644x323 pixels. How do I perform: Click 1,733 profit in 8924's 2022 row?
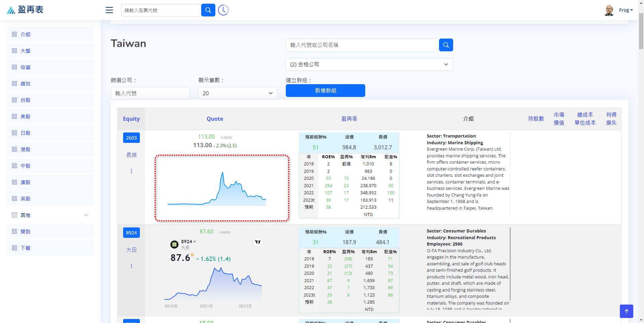(x=369, y=288)
